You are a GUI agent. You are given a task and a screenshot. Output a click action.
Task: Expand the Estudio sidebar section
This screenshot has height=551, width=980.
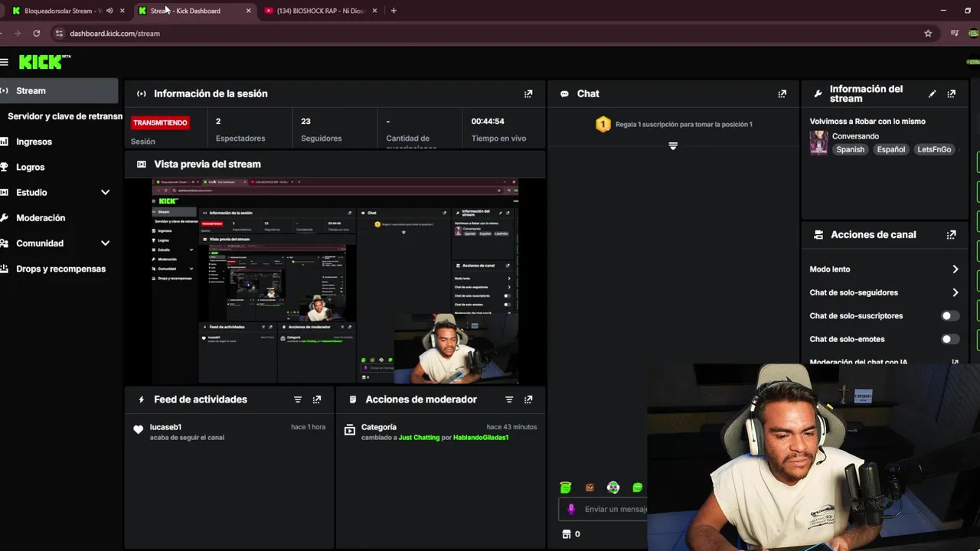(105, 192)
